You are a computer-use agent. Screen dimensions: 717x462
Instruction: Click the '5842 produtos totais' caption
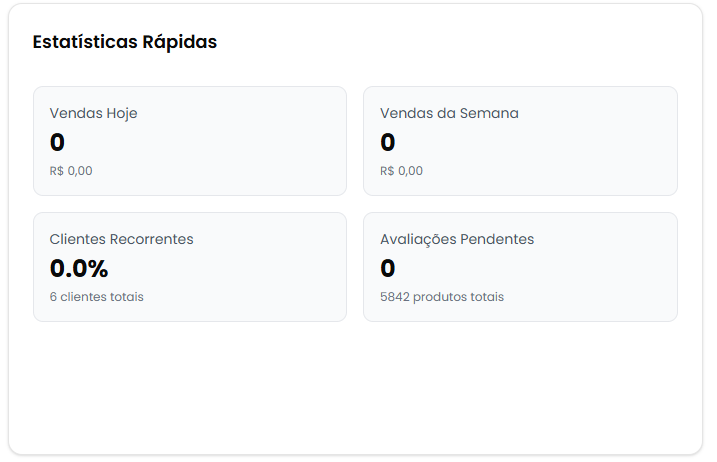click(x=442, y=297)
